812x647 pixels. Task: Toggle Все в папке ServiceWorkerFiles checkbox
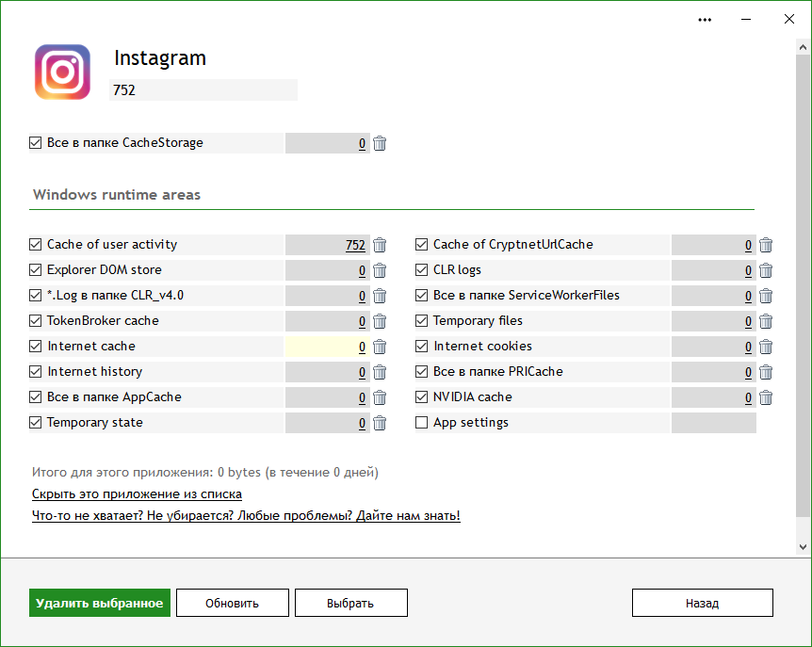click(421, 295)
